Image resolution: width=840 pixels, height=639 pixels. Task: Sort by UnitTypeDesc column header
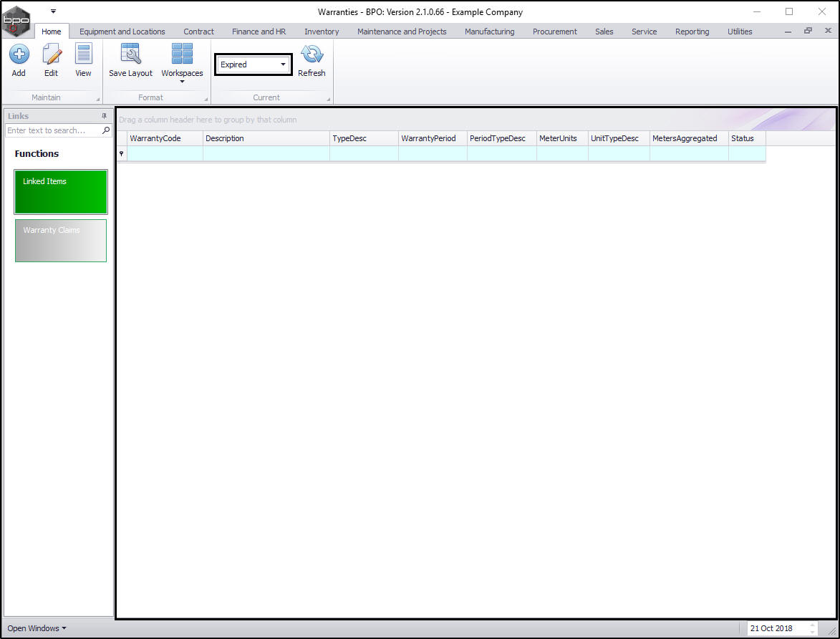(619, 138)
